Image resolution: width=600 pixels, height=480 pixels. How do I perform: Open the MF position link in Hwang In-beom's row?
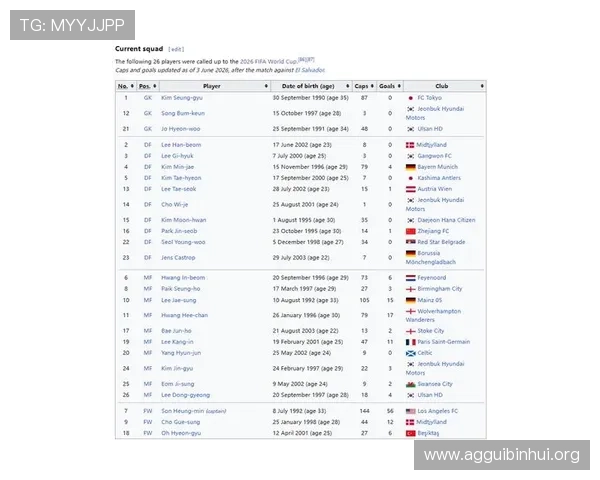pos(148,278)
